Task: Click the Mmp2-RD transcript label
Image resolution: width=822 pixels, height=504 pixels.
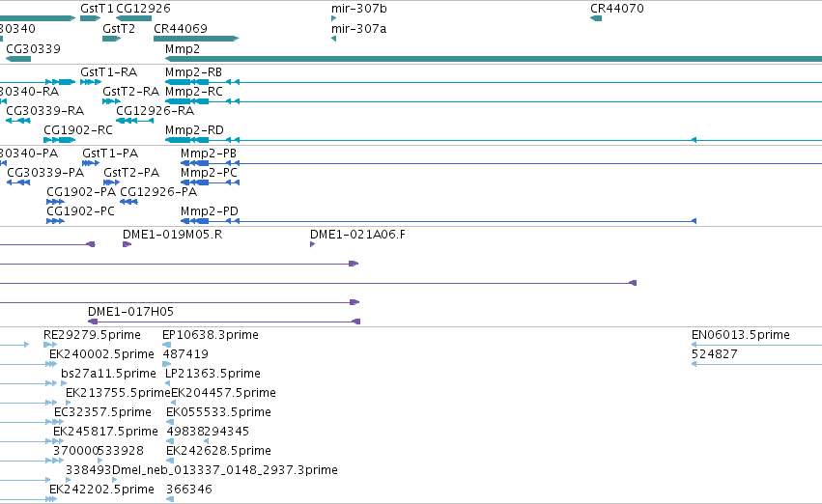Action: point(194,130)
